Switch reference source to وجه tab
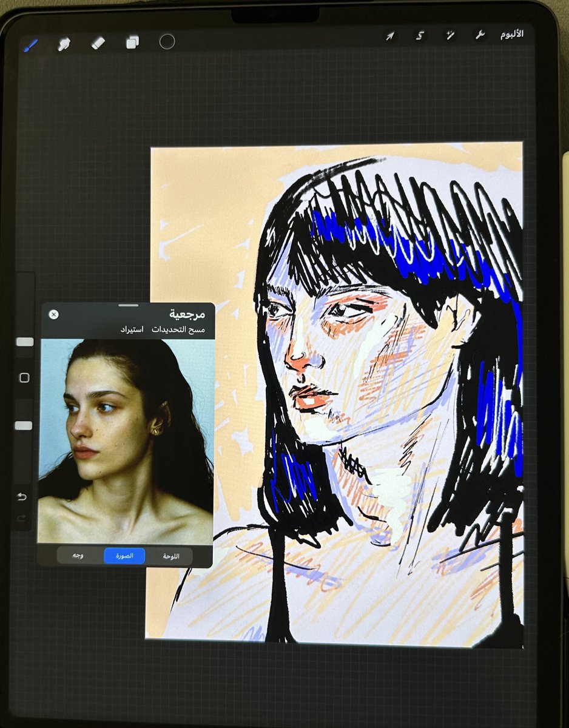Image resolution: width=569 pixels, height=728 pixels. 78,556
